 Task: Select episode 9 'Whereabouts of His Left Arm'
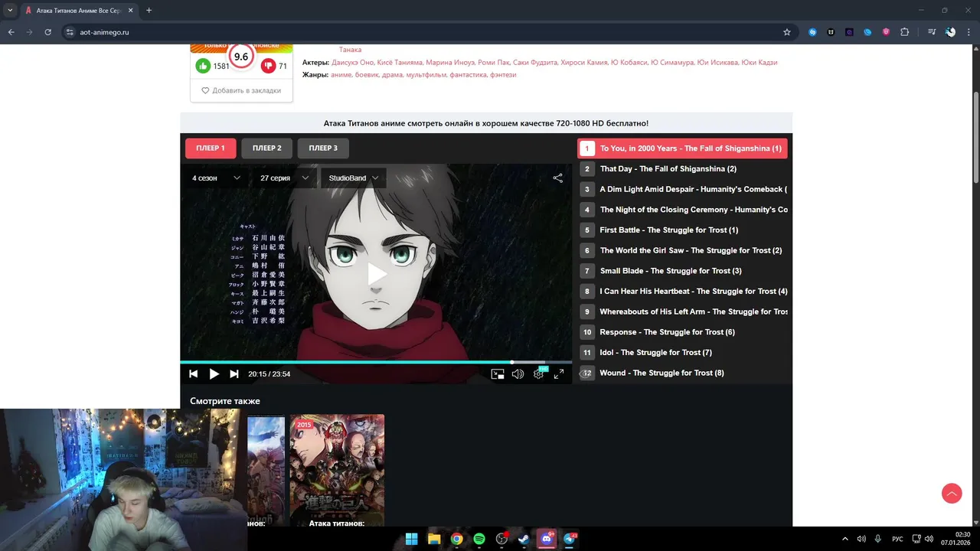(682, 311)
